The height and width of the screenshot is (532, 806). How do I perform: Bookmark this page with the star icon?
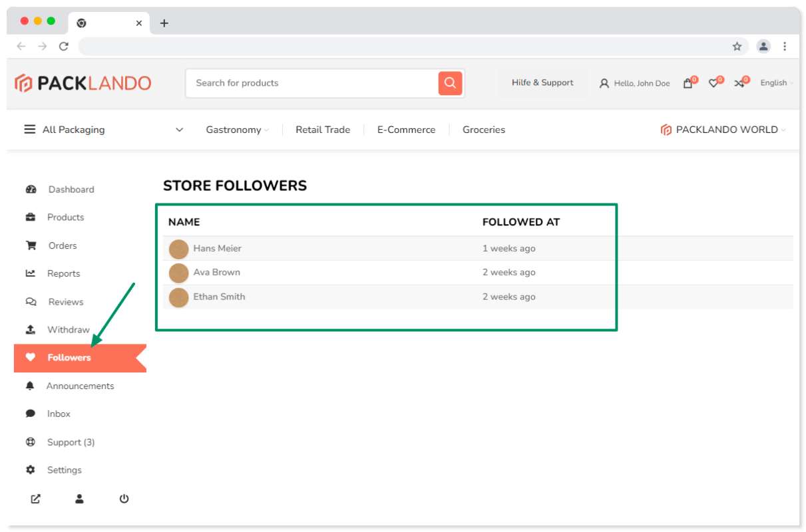[737, 47]
